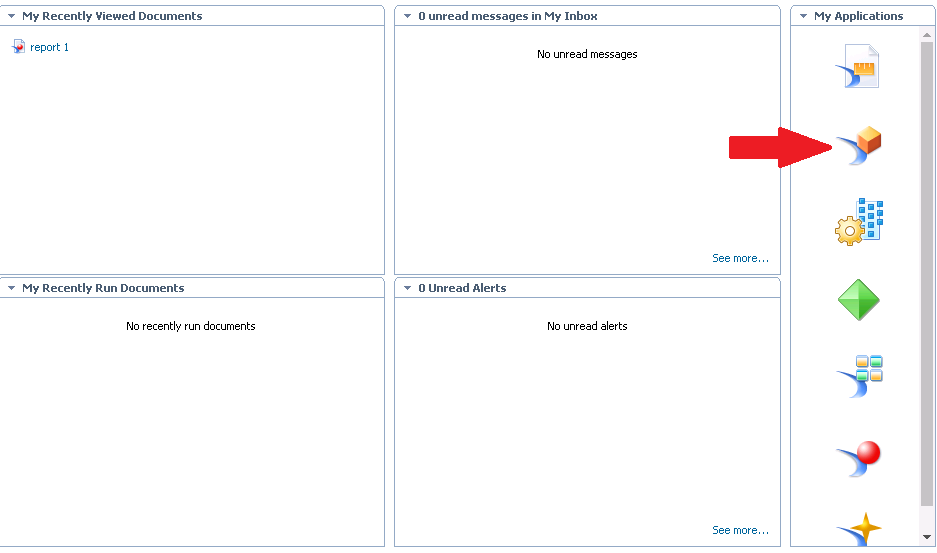Open the module with the ruler document icon
The height and width of the screenshot is (553, 937).
pos(859,66)
